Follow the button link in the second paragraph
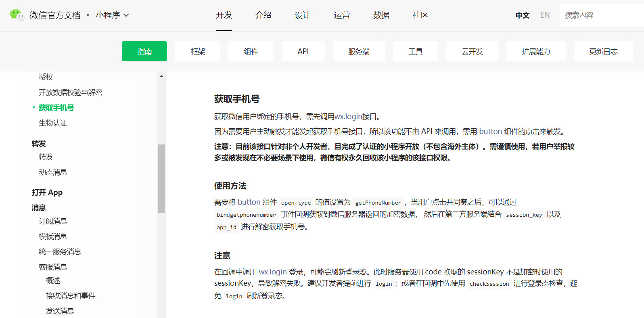 491,132
